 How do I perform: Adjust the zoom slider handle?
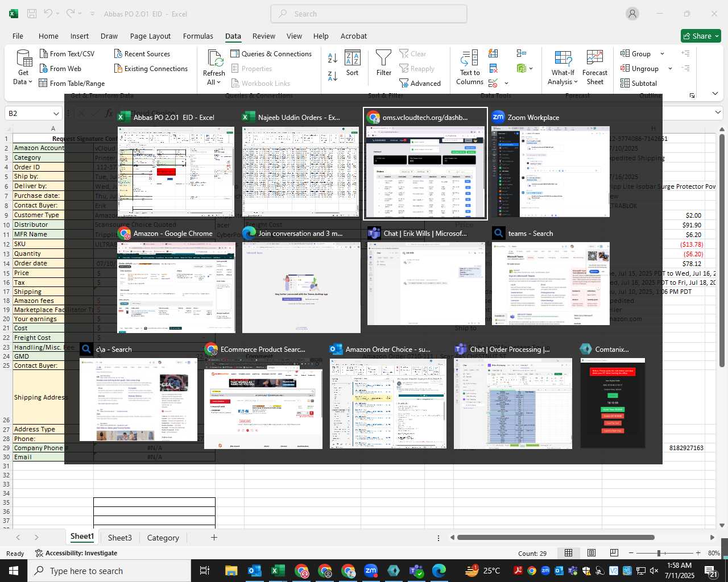tap(659, 553)
